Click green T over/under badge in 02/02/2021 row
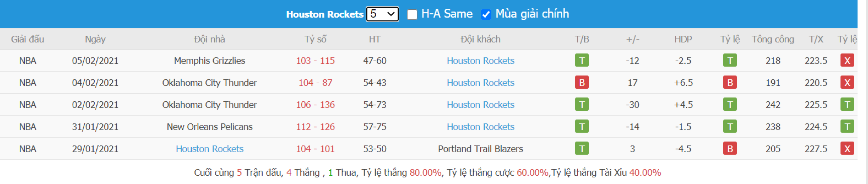 (847, 104)
